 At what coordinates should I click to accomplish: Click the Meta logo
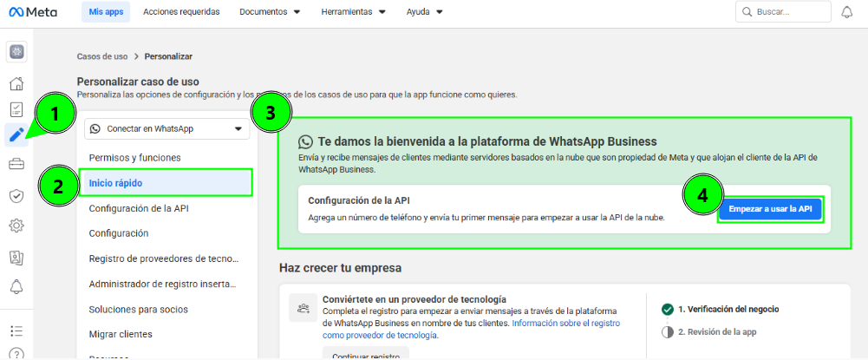(33, 11)
